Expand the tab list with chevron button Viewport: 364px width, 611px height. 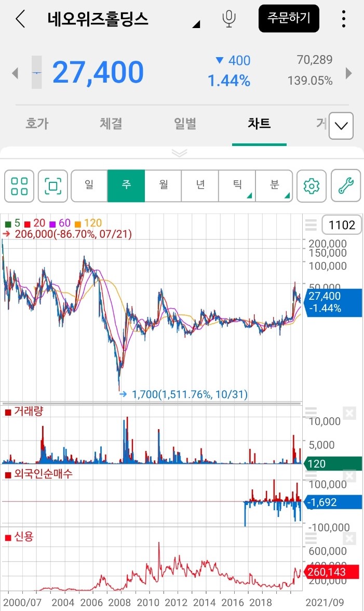click(x=341, y=126)
